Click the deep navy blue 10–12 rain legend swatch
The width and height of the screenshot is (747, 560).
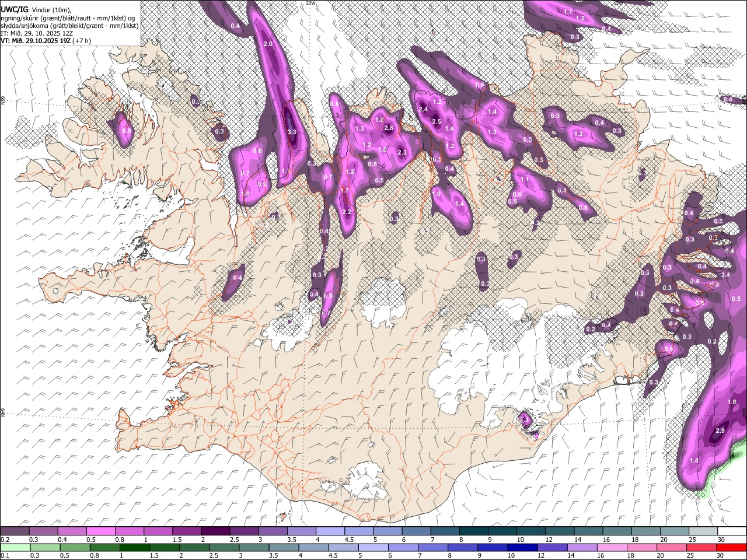click(523, 547)
